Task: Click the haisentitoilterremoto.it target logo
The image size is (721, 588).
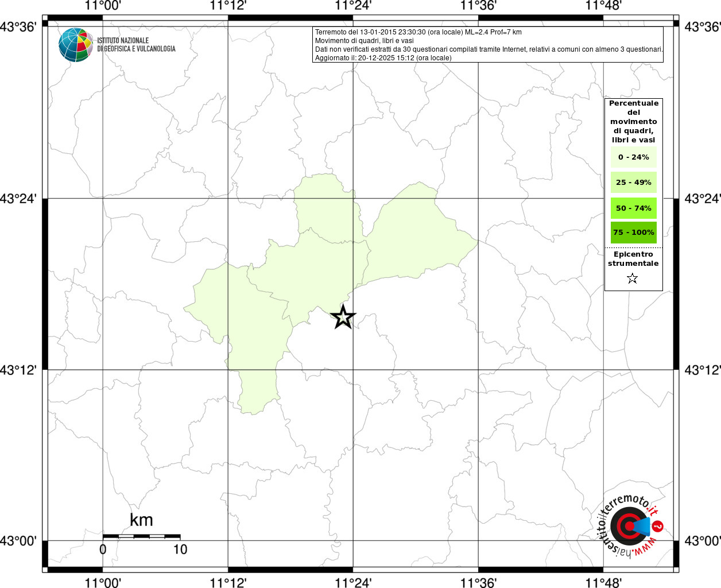Action: [x=630, y=525]
